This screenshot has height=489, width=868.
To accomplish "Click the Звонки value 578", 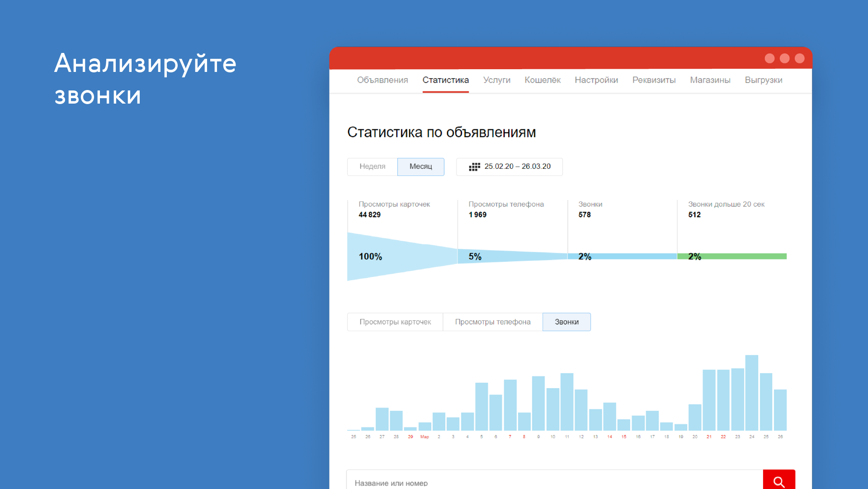I will tap(585, 215).
